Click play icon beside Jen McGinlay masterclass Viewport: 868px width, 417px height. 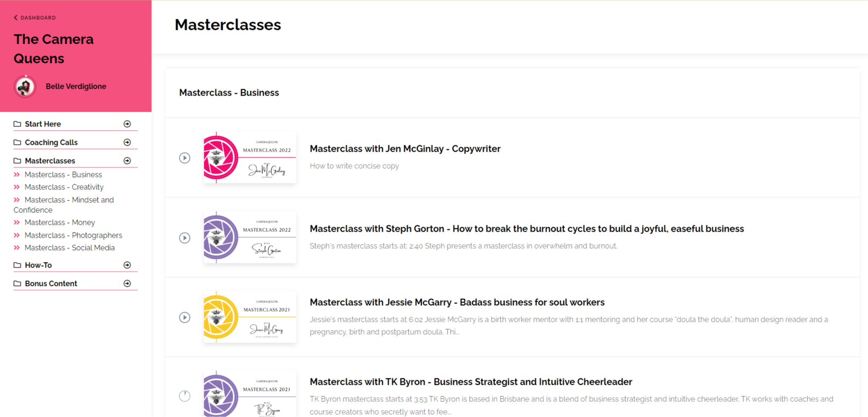[x=184, y=158]
